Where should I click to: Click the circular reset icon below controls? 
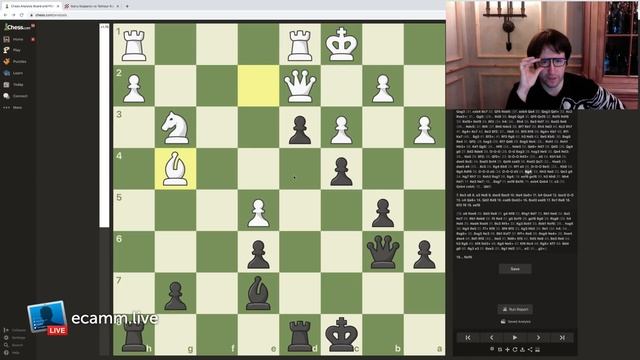click(515, 349)
